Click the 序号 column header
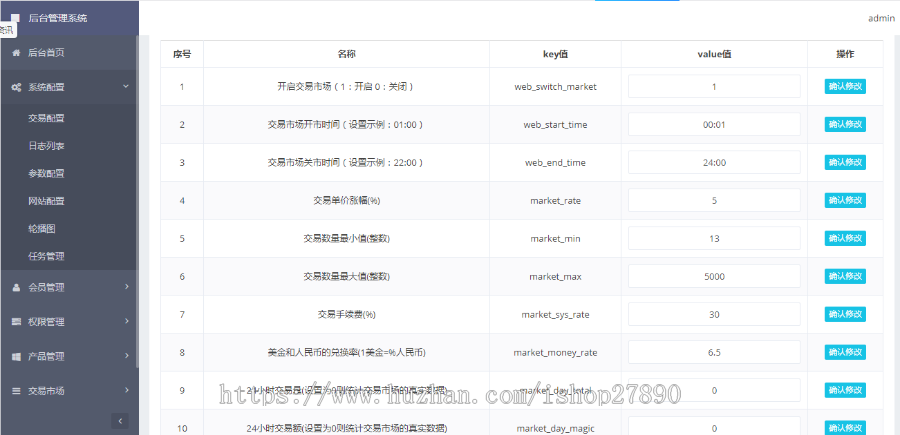The height and width of the screenshot is (435, 900). click(182, 55)
